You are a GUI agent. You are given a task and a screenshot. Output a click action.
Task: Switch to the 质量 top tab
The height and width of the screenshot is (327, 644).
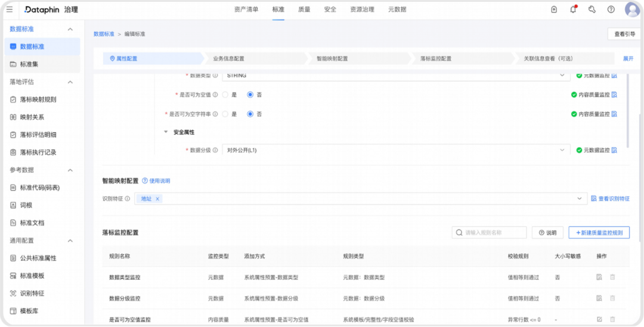[304, 10]
